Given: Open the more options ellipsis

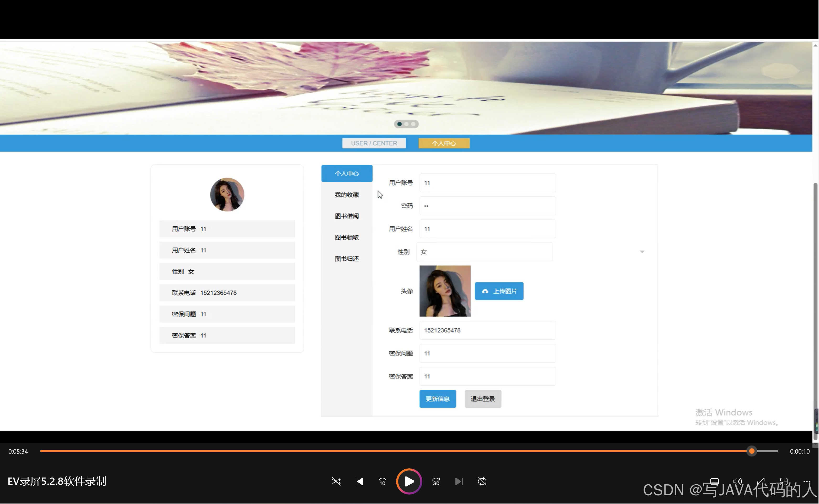Looking at the screenshot, I should (x=807, y=481).
